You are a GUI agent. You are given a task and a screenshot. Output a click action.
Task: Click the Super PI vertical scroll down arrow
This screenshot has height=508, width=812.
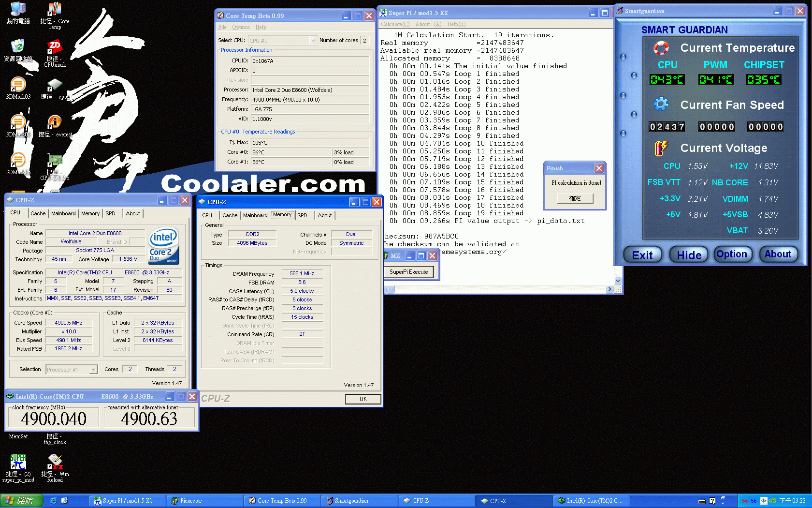[618, 281]
